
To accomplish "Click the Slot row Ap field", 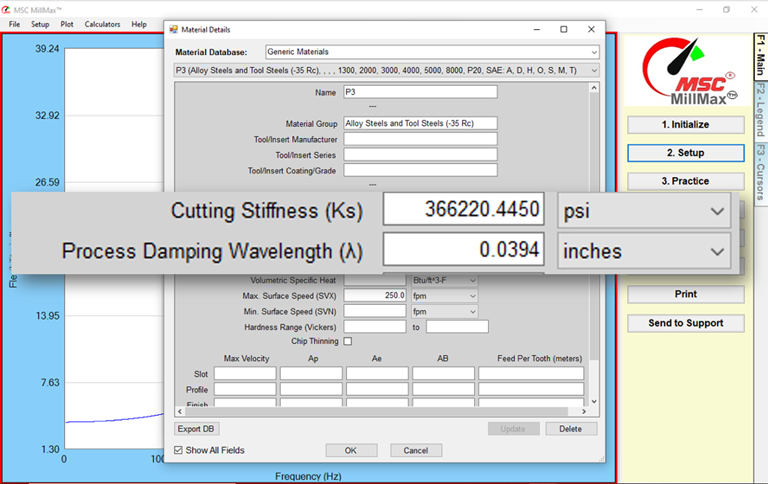I will [311, 374].
